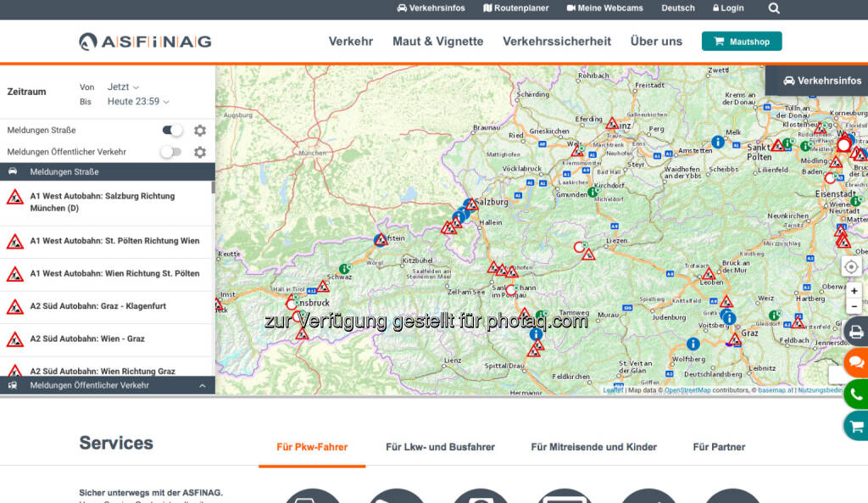Click roadworks marker south of Liezen
This screenshot has height=503, width=868.
[x=588, y=254]
